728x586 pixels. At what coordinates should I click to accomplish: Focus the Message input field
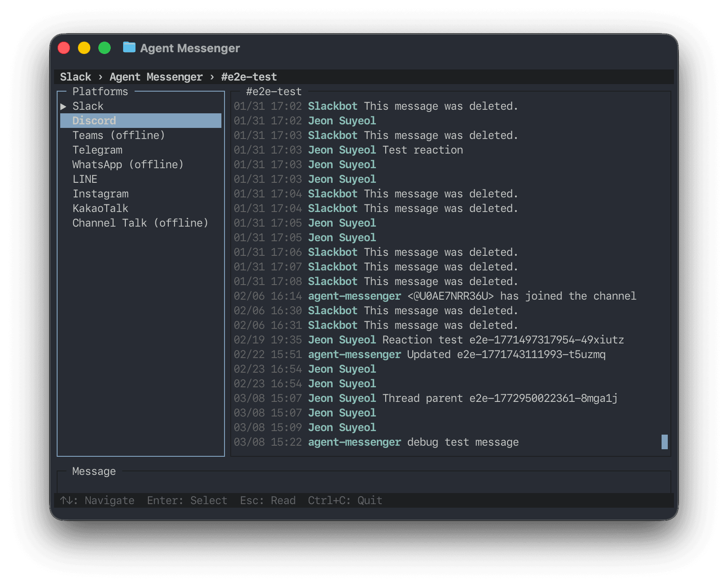coord(363,482)
